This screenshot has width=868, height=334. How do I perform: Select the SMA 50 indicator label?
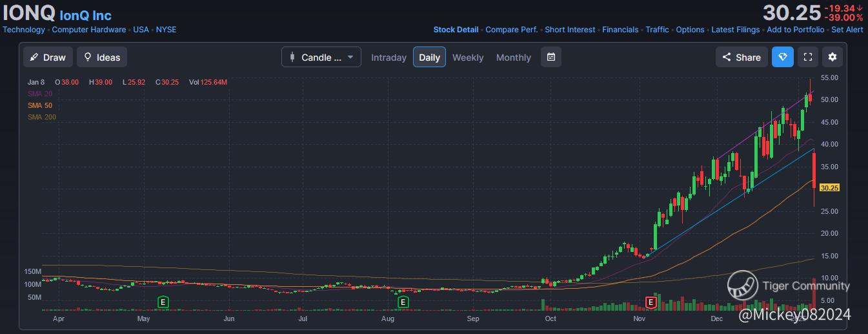point(40,105)
